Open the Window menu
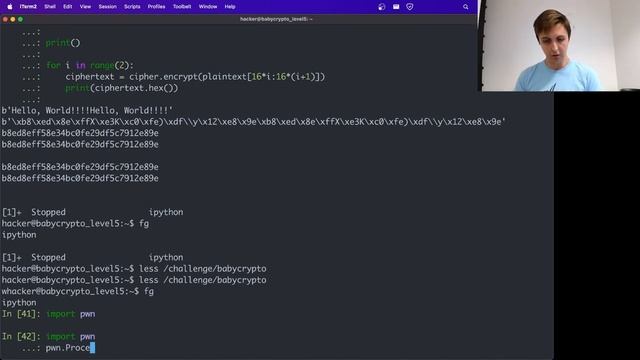Screen dimensions: 640x360 coord(208,7)
